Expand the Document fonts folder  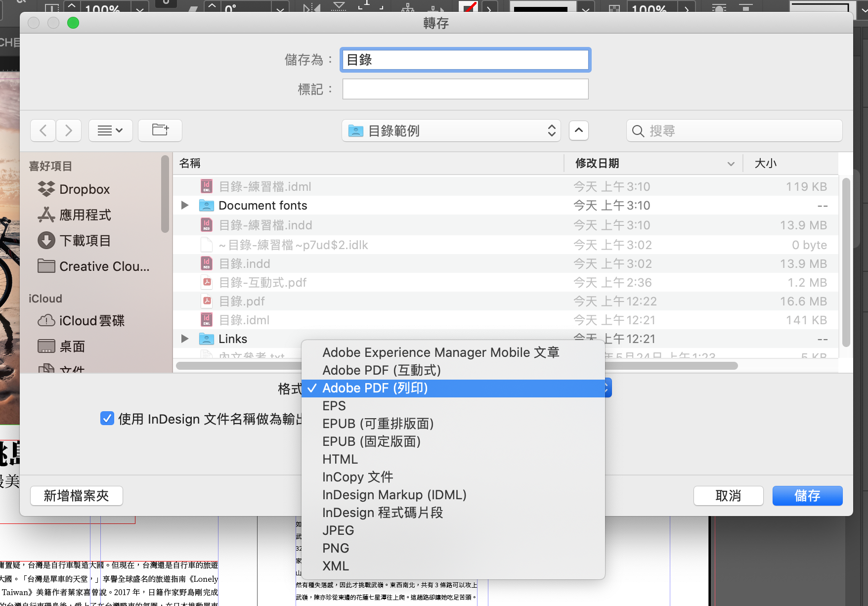185,205
